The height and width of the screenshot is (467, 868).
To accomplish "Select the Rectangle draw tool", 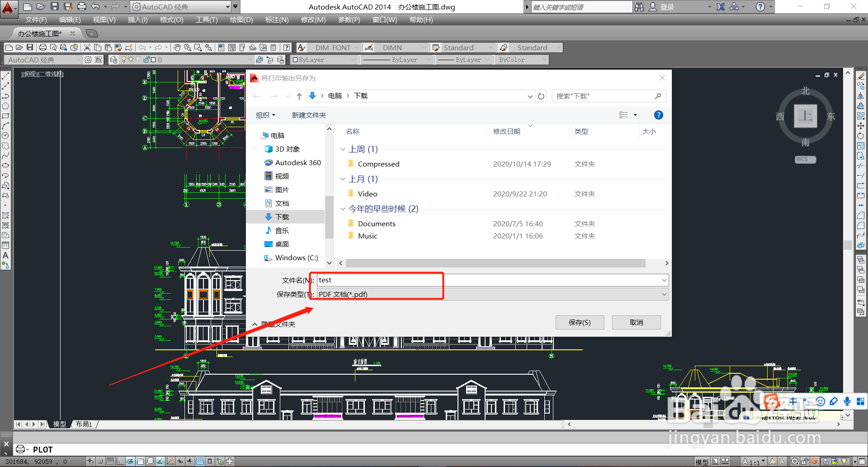I will click(x=5, y=116).
